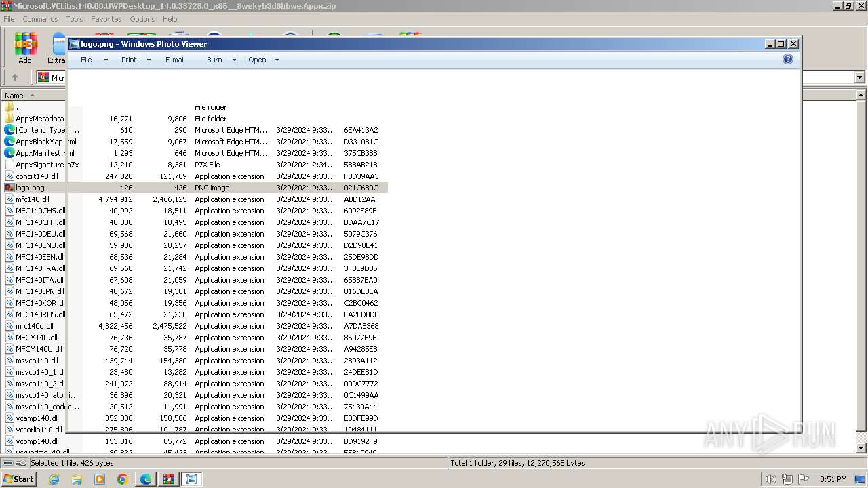Open the WinRAR Help menu
The image size is (868, 488).
pos(170,19)
